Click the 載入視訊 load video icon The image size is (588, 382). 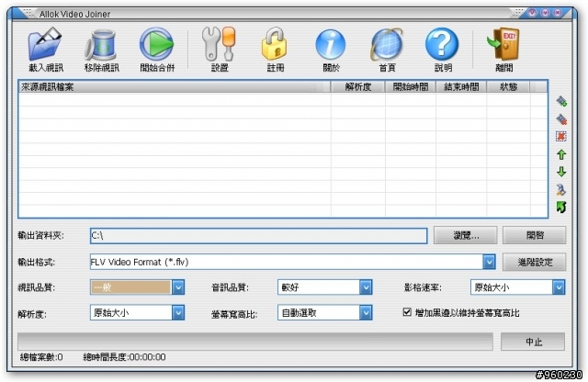point(45,44)
